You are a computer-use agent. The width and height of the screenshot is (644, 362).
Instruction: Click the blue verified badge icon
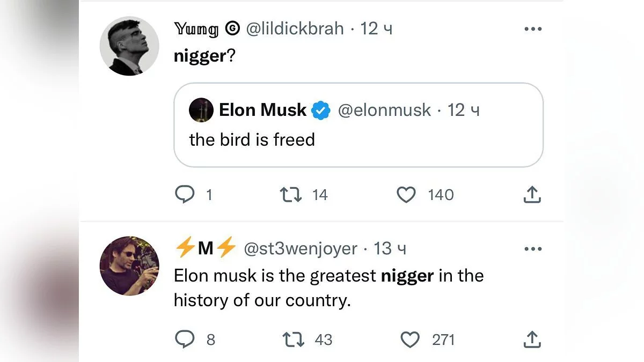[321, 110]
